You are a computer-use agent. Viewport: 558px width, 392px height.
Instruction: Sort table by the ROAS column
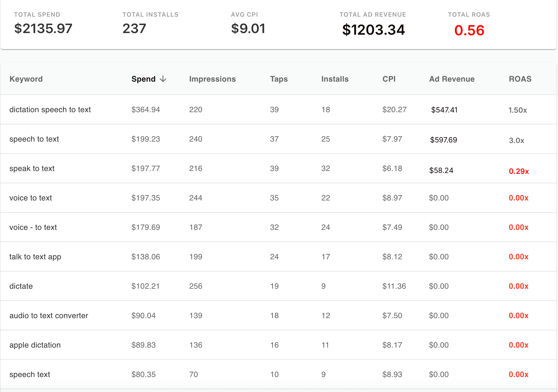(519, 79)
